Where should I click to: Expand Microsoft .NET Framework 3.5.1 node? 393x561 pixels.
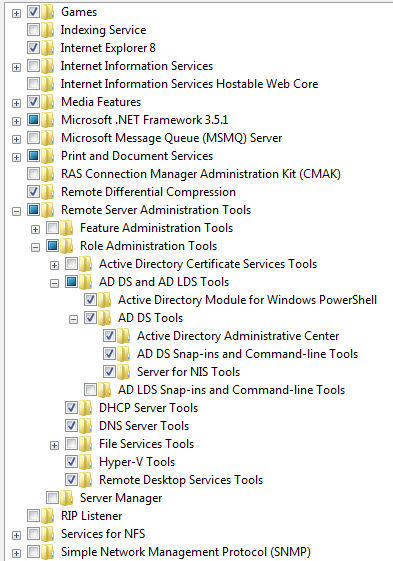(16, 121)
